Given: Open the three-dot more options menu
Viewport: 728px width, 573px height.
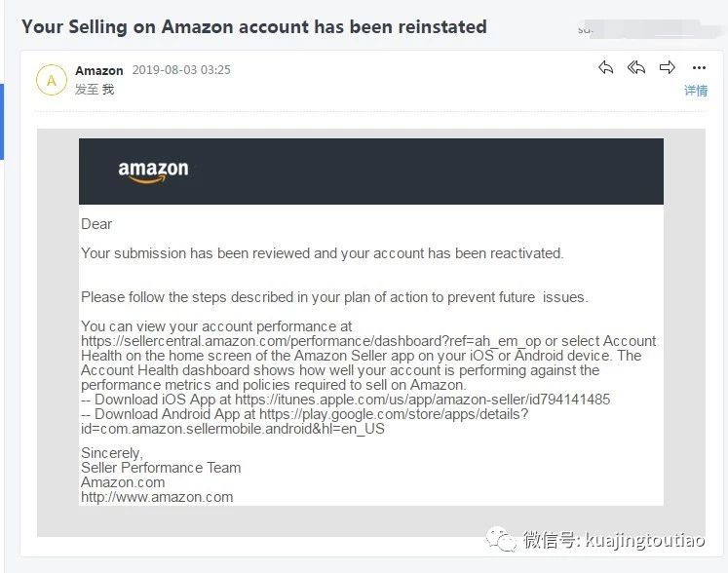Looking at the screenshot, I should [699, 68].
